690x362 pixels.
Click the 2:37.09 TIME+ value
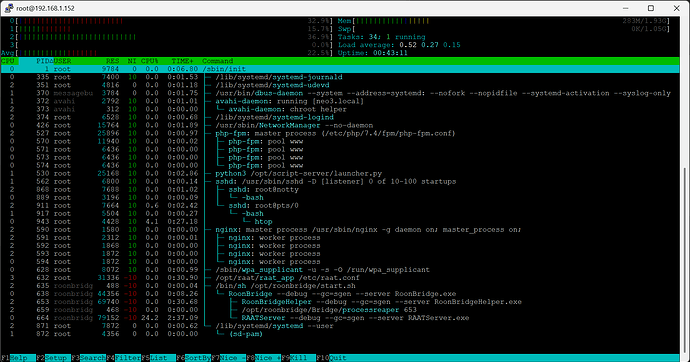[x=183, y=318]
